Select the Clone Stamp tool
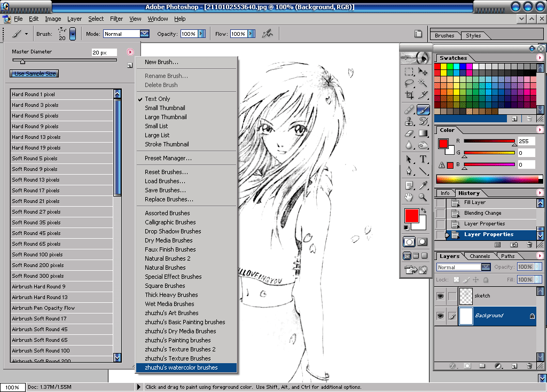547x392 pixels. pos(409,121)
